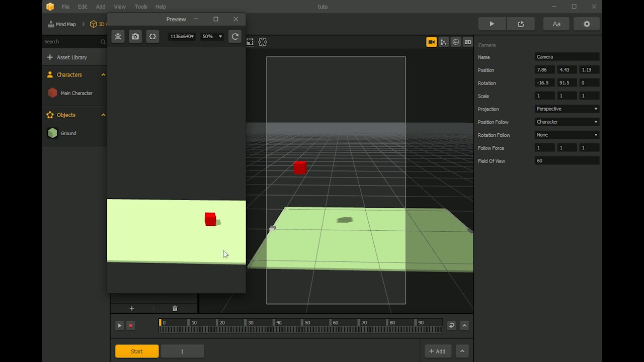Run the game with the top play button
Screen dimensions: 644x362
(x=492, y=24)
